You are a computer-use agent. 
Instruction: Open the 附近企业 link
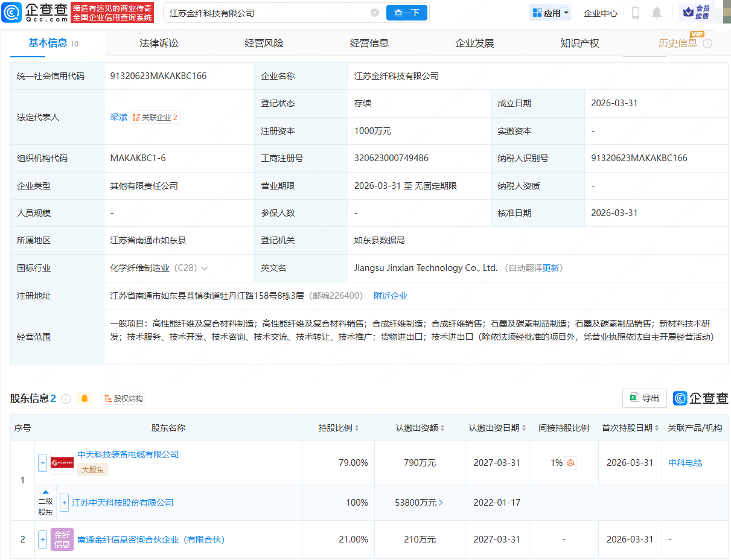[390, 296]
